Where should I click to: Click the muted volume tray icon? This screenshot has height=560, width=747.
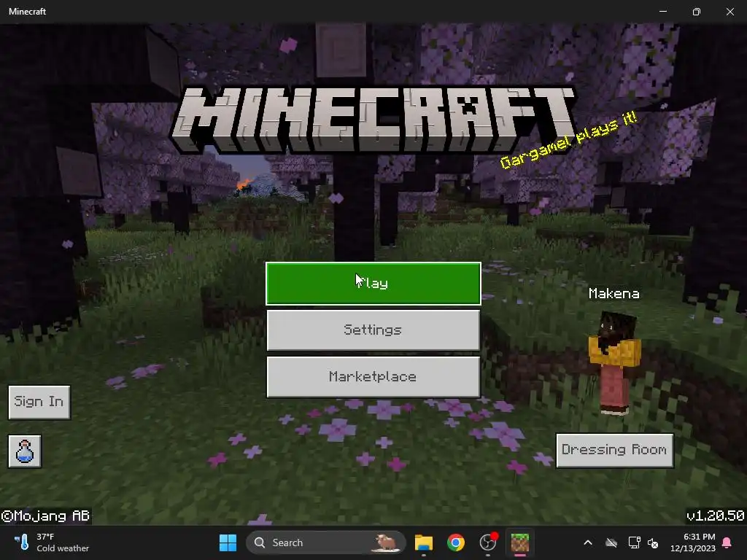653,542
